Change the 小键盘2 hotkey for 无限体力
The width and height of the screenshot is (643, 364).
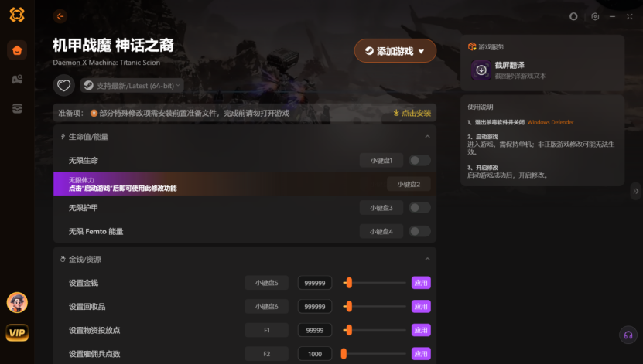click(409, 184)
